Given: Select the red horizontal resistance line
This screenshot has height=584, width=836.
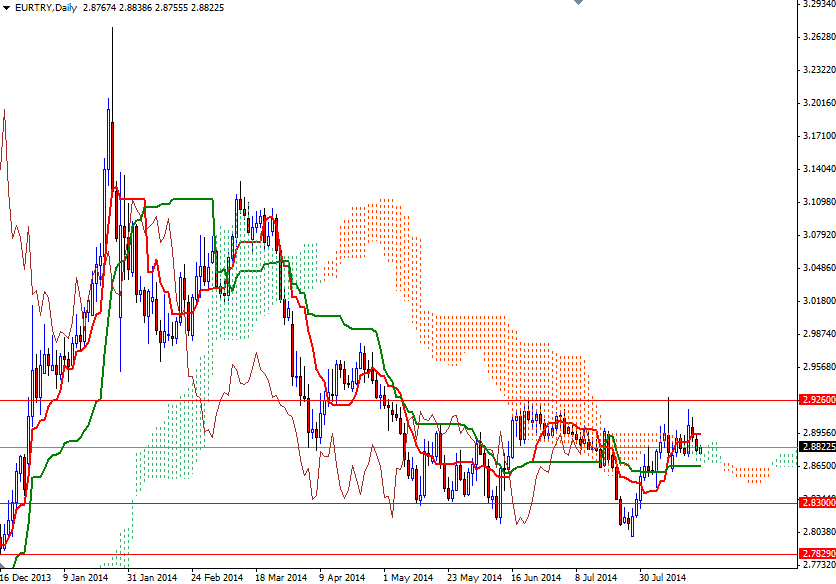Looking at the screenshot, I should point(250,399).
